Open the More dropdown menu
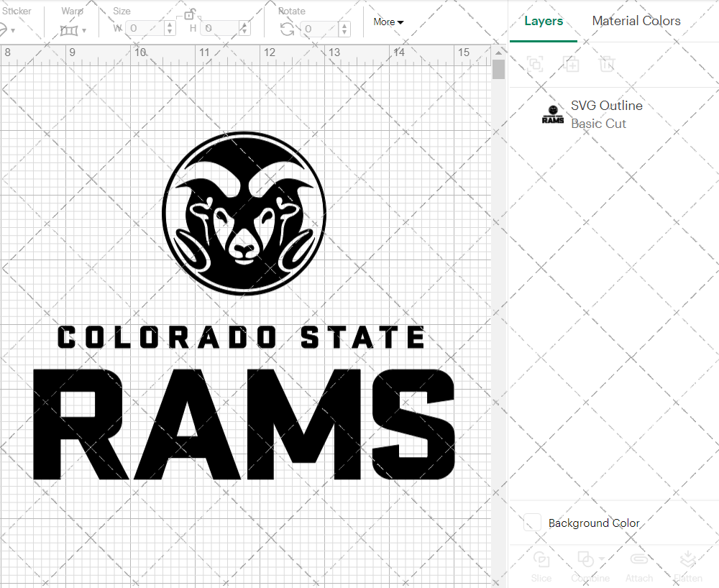This screenshot has width=719, height=588. click(x=388, y=22)
